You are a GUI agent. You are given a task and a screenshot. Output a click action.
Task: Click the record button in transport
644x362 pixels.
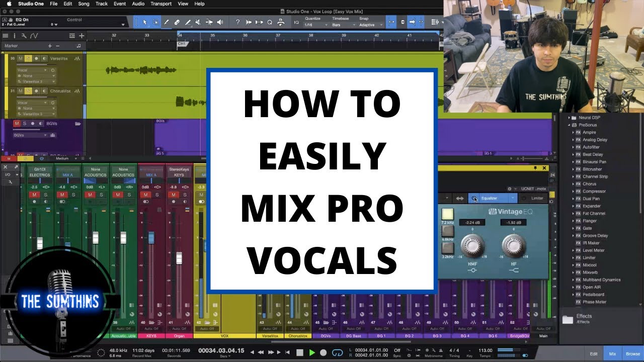(x=324, y=352)
